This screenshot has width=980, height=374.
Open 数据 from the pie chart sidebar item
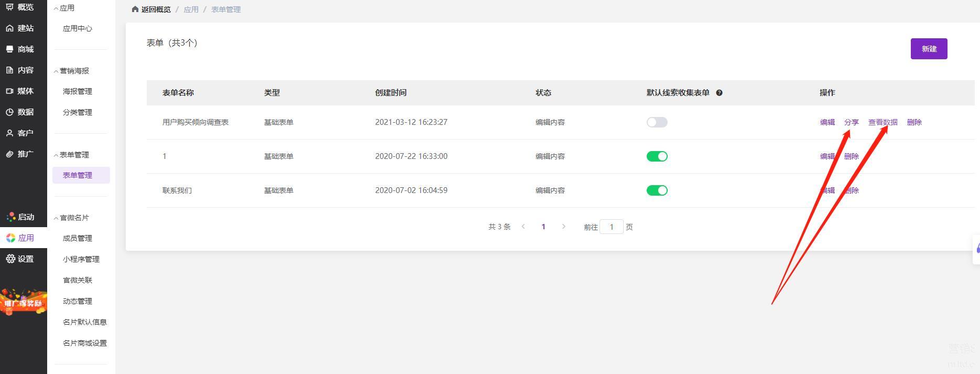pos(20,112)
